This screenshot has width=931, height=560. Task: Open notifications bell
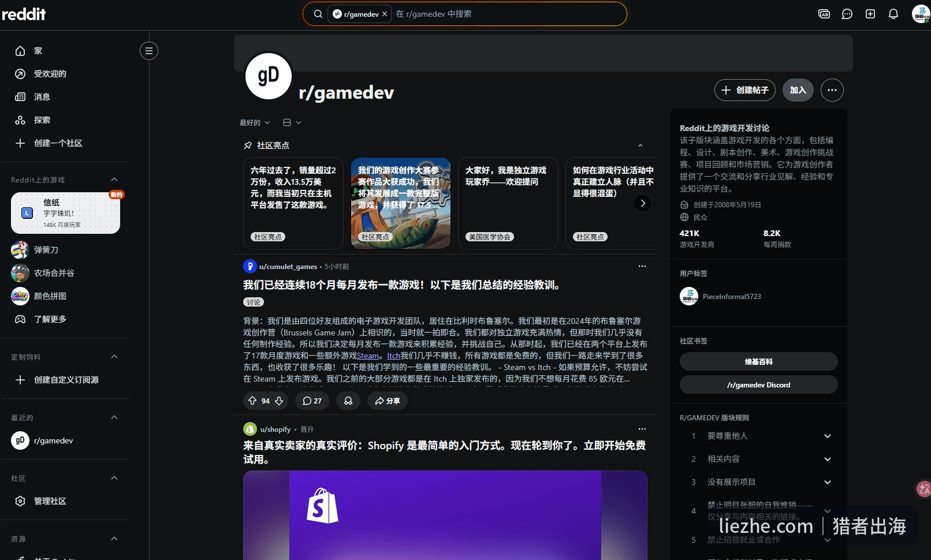point(893,14)
